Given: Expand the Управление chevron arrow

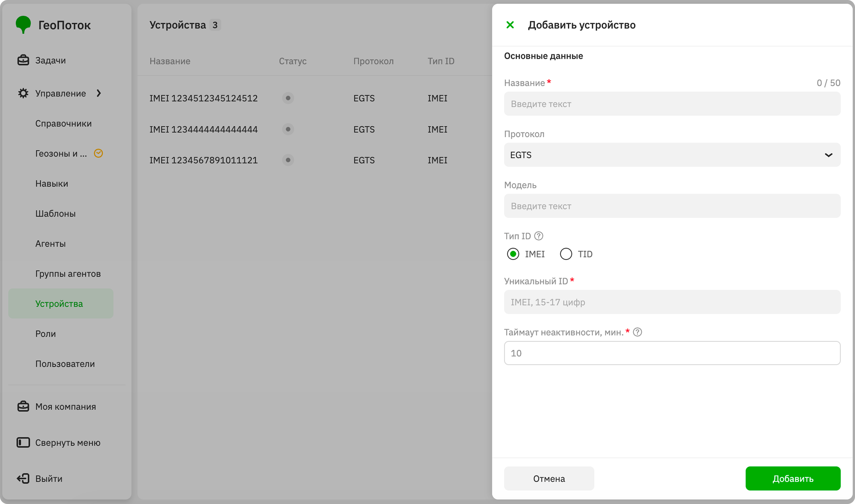Looking at the screenshot, I should coord(99,93).
